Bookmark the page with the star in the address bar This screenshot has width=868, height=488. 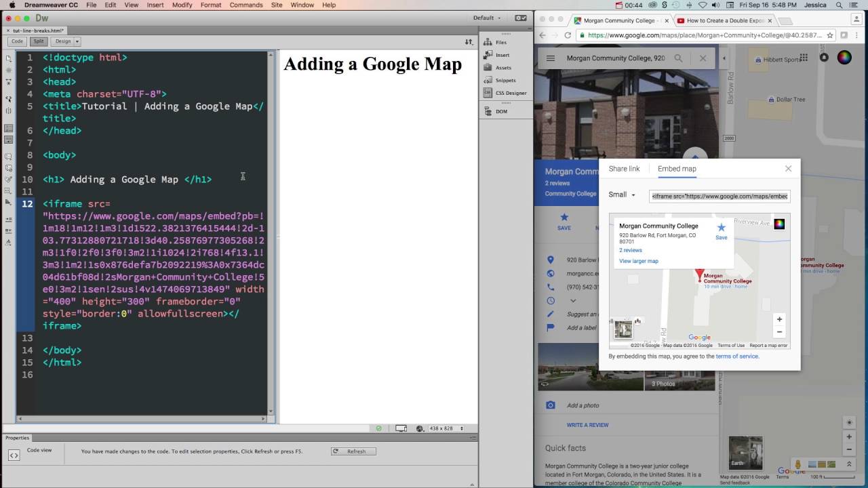(830, 35)
